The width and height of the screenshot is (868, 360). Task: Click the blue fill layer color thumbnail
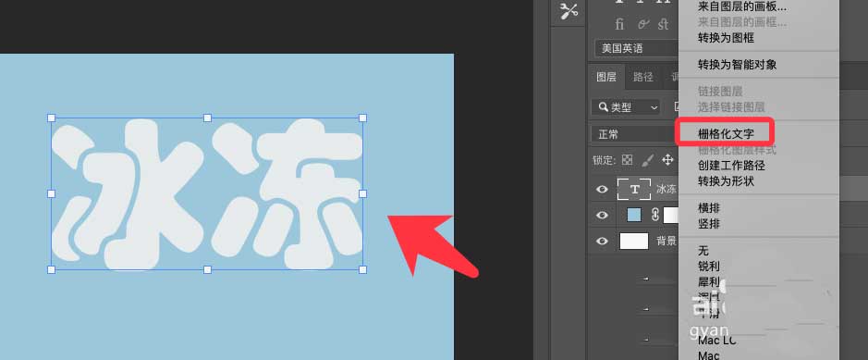(x=634, y=215)
